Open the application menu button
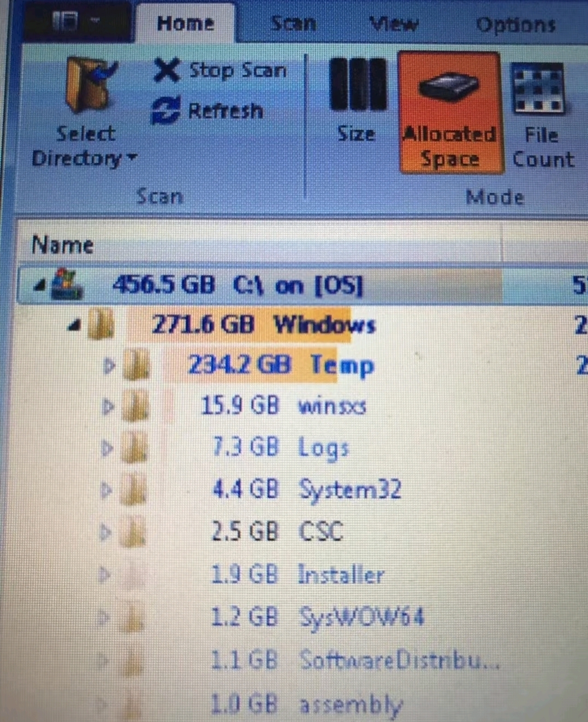588x722 pixels. tap(76, 21)
